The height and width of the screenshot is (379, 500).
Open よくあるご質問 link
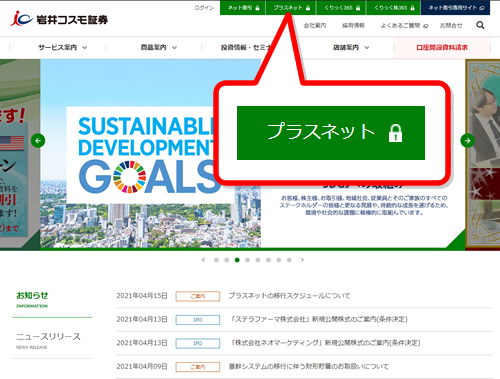pyautogui.click(x=404, y=25)
